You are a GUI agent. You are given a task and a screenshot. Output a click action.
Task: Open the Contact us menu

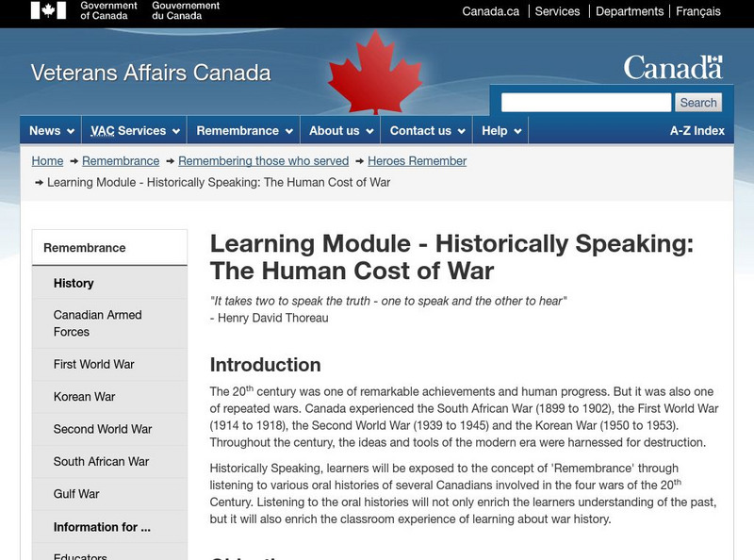(x=427, y=131)
